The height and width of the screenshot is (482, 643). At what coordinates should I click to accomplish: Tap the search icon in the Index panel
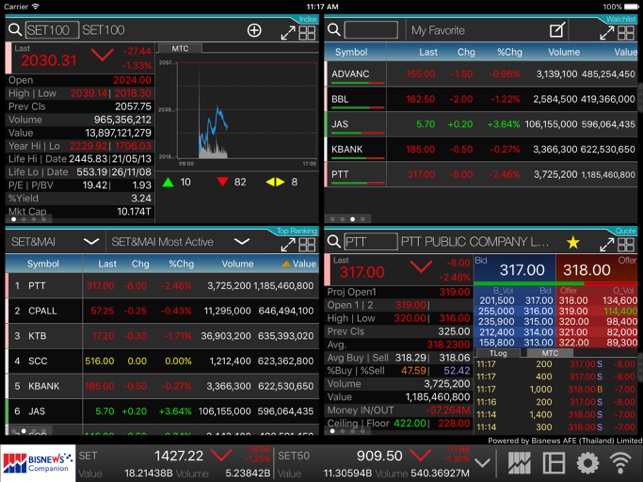click(15, 30)
